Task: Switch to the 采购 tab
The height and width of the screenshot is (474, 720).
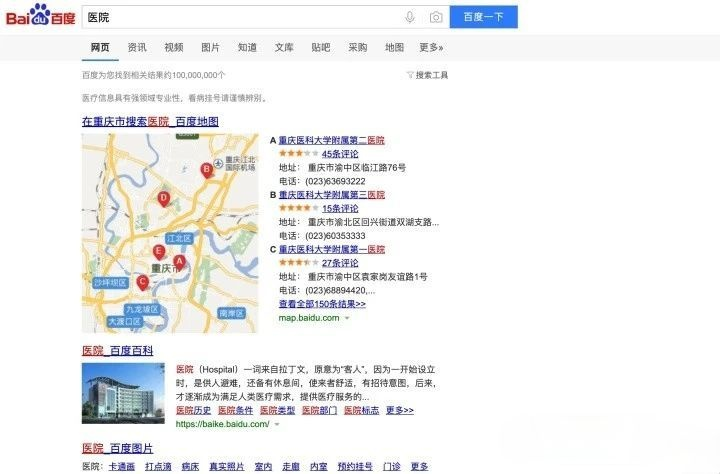Action: [357, 47]
